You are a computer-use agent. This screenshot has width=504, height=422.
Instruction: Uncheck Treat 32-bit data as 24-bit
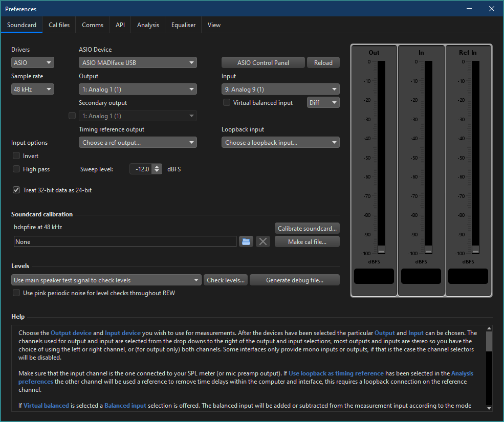coord(17,190)
